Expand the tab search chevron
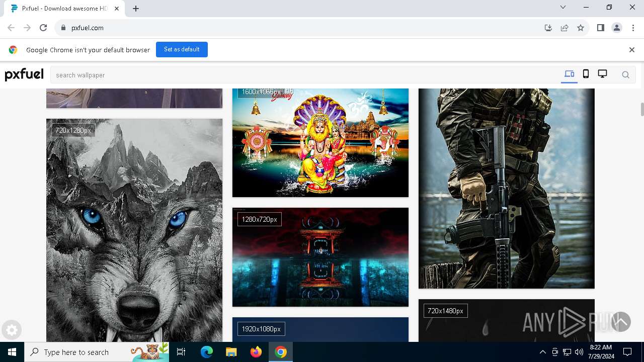644x362 pixels. click(563, 7)
